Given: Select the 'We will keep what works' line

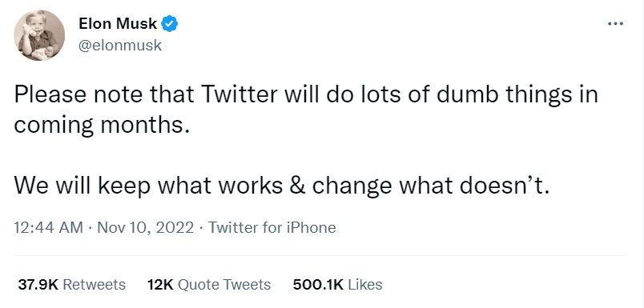Looking at the screenshot, I should click(281, 186).
